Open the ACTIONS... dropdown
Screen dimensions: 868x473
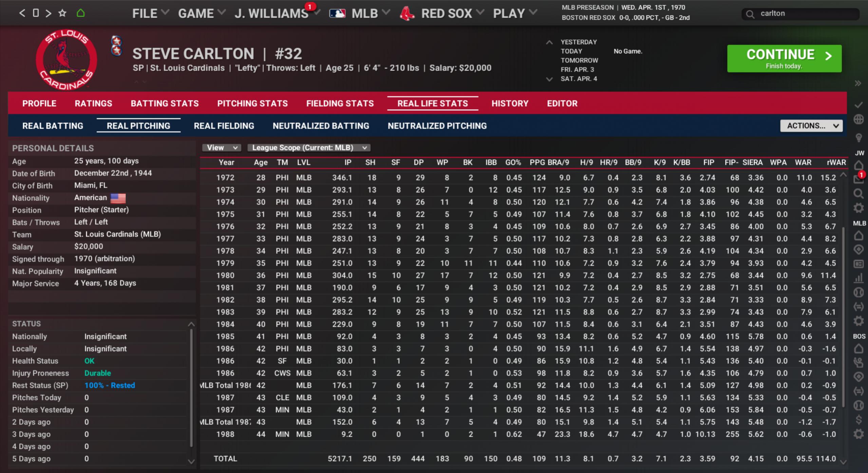coord(811,126)
